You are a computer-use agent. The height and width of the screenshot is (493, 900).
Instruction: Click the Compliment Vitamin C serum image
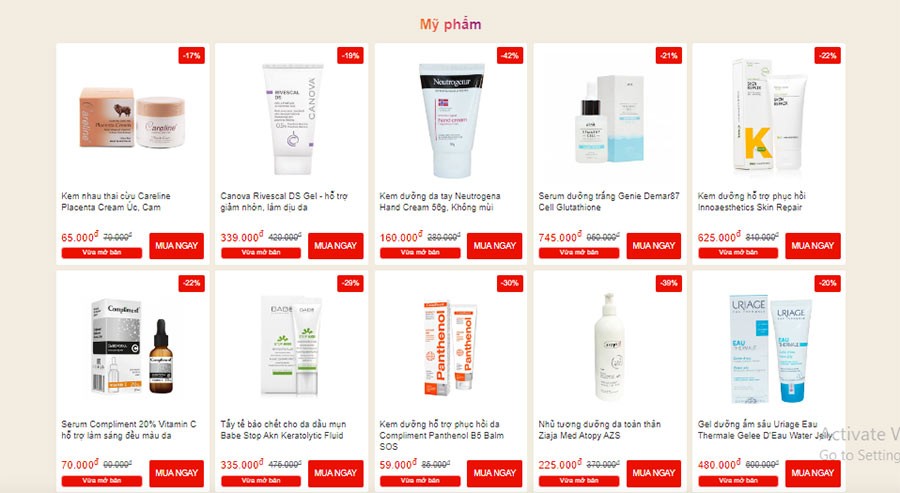133,346
